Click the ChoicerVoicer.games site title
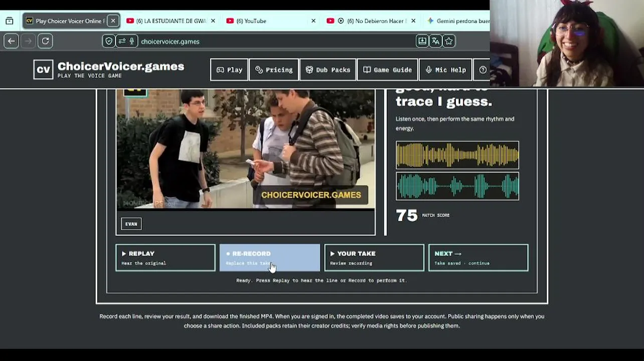The height and width of the screenshot is (361, 644). coord(121,66)
